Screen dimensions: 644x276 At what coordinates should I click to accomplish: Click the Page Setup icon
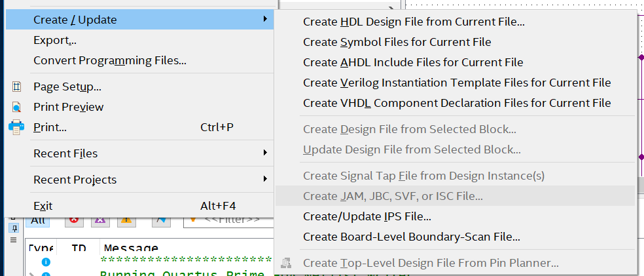click(16, 87)
